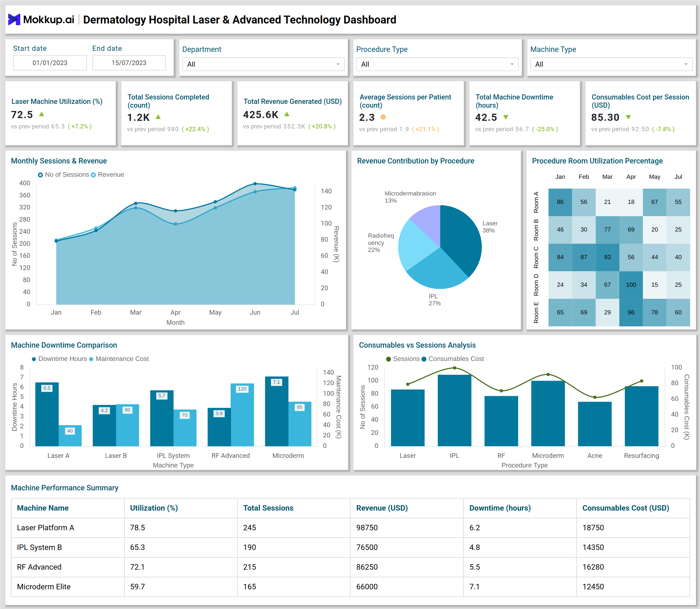Image resolution: width=700 pixels, height=609 pixels.
Task: Click the Room C March heatmap cell 93
Action: pyautogui.click(x=607, y=257)
